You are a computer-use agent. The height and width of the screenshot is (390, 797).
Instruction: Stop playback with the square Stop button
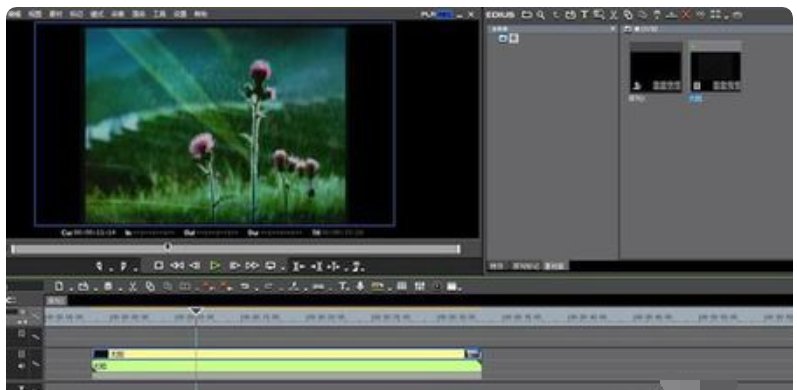pos(159,266)
